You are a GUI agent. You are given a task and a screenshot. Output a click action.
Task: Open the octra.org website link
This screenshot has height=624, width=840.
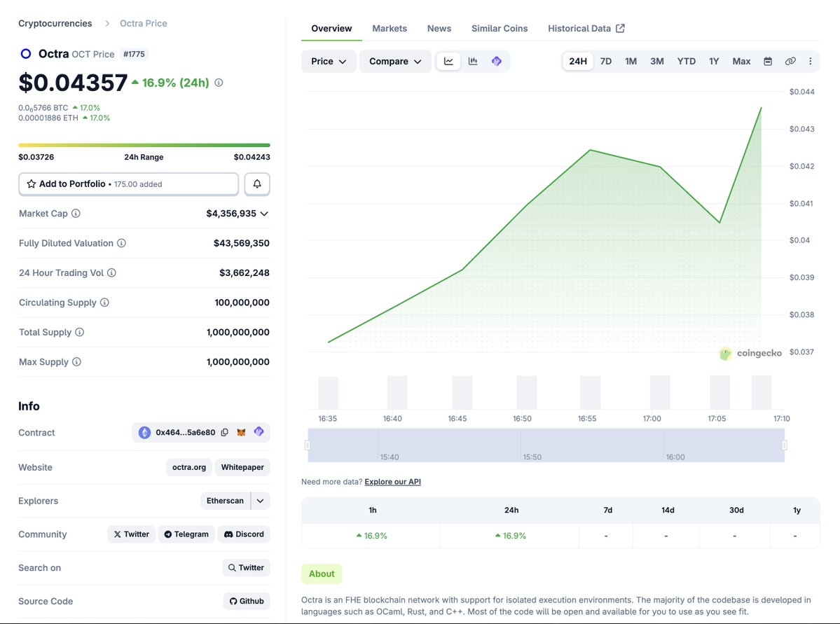pos(189,467)
